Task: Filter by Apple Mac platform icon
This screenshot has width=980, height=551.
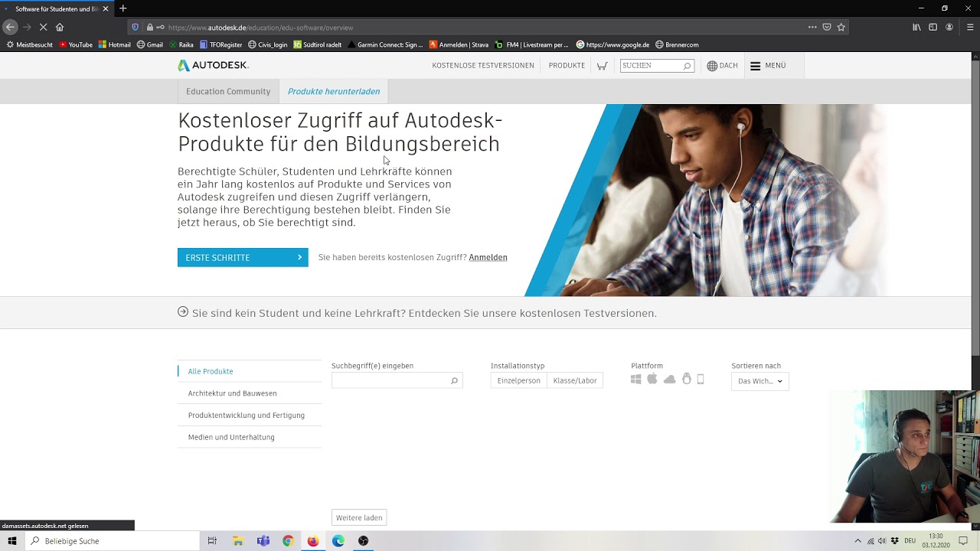Action: (x=652, y=379)
